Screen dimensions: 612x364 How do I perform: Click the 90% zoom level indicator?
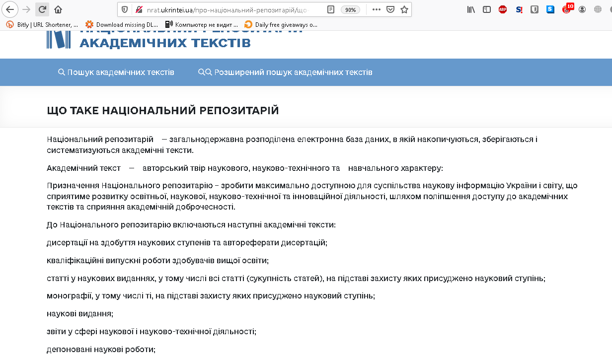point(350,9)
